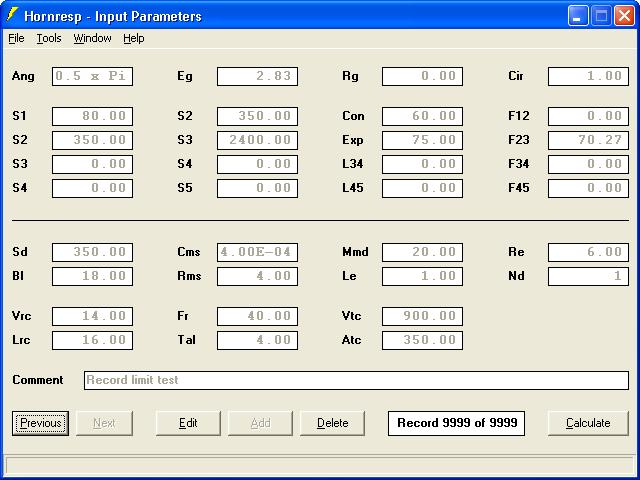Click the Con label
This screenshot has width=640, height=480.
353,116
